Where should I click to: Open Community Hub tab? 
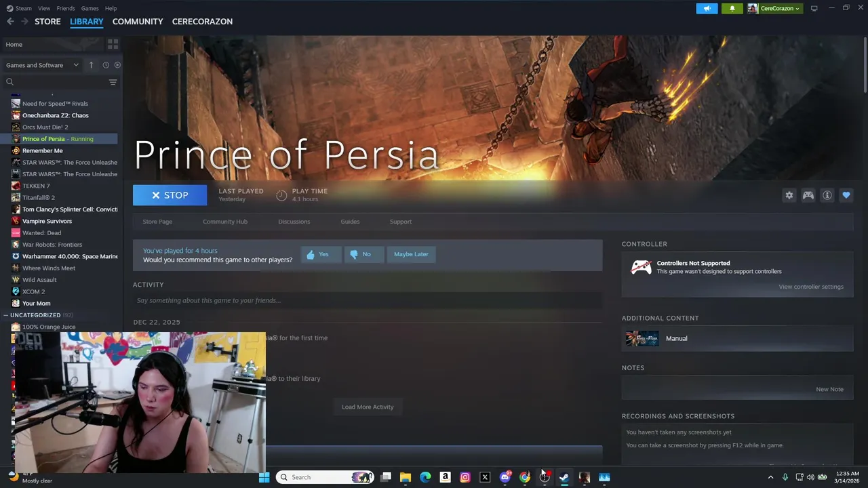point(225,222)
